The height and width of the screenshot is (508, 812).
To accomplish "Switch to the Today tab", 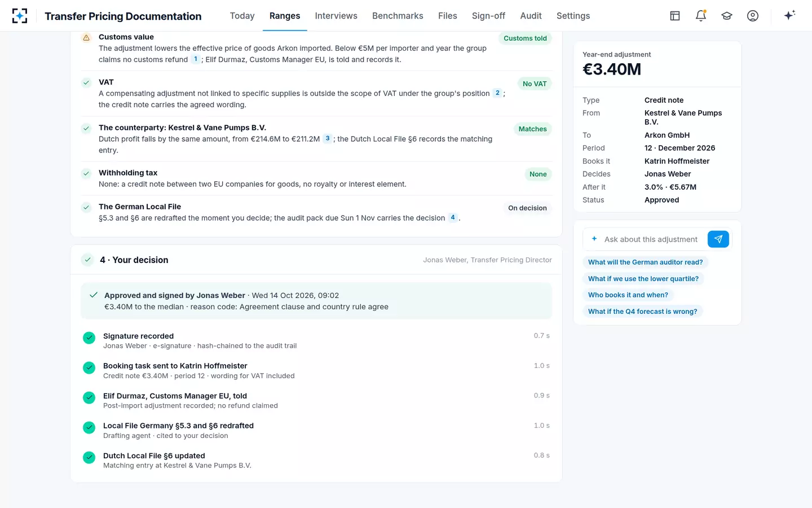I will [242, 16].
